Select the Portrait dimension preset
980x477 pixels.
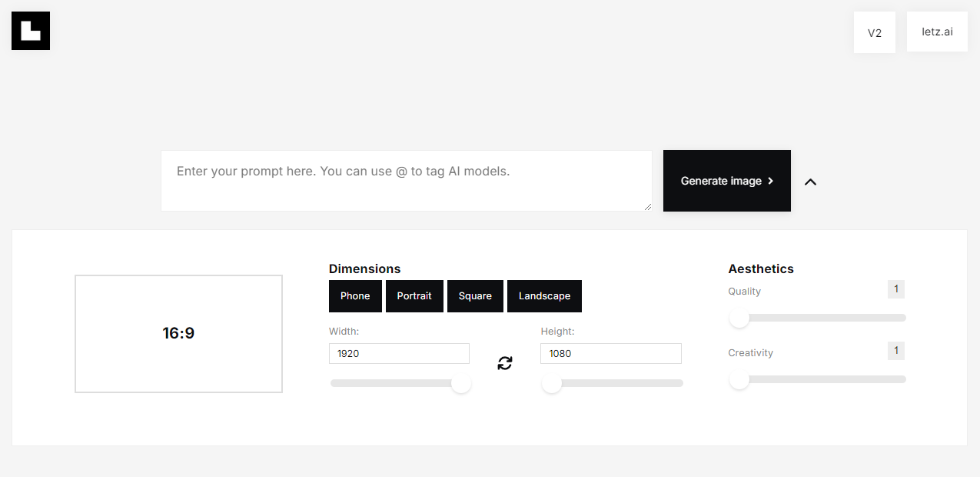[x=414, y=296]
